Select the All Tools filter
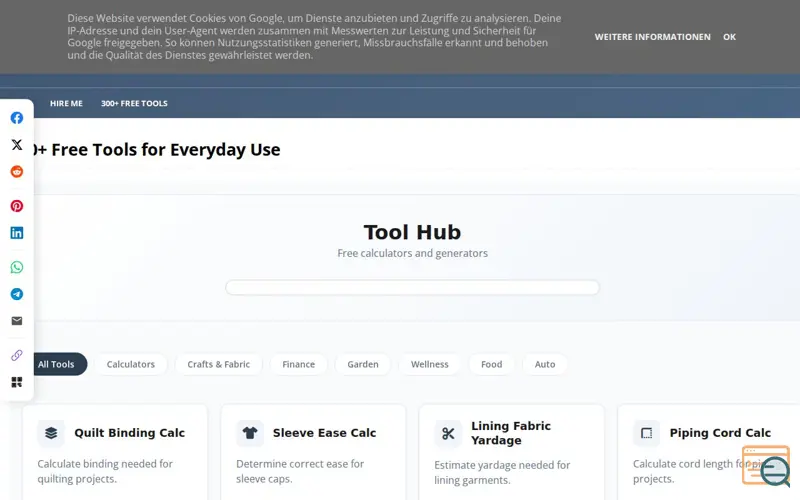 (56, 364)
